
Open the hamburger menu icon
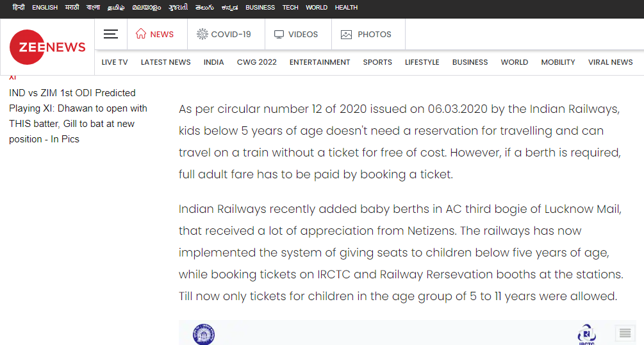tap(111, 35)
